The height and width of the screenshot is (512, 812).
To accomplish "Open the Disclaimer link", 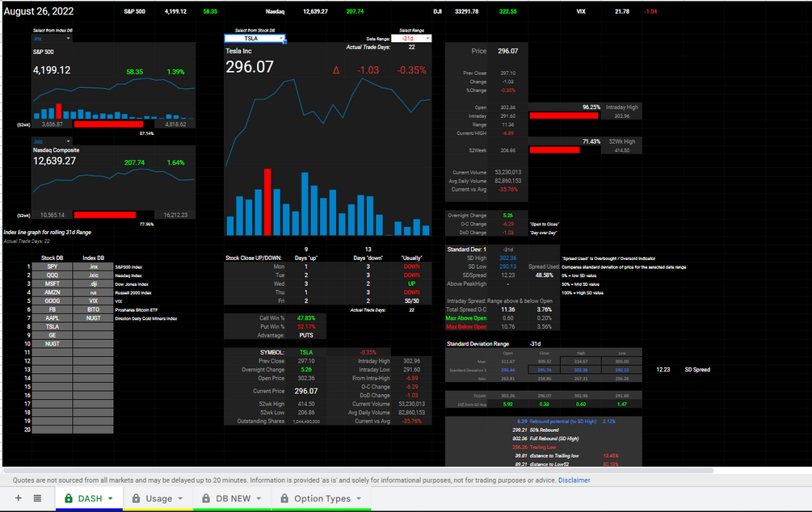I will coord(574,481).
